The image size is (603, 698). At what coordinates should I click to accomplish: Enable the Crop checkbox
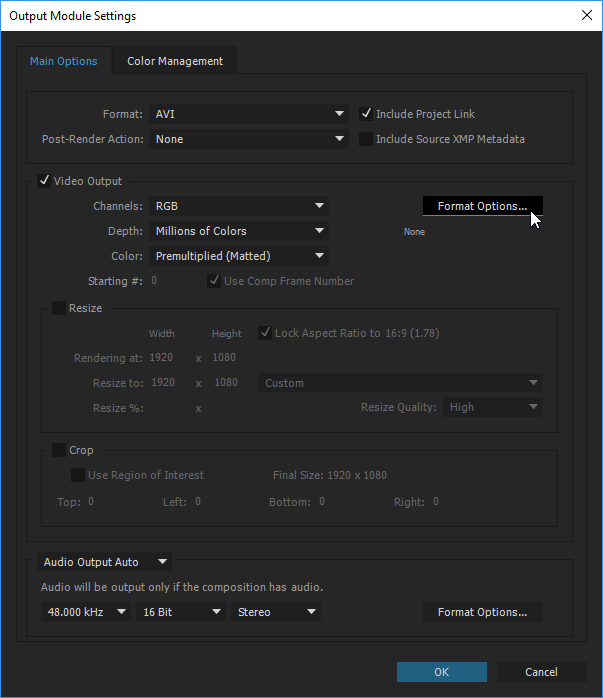pos(59,450)
